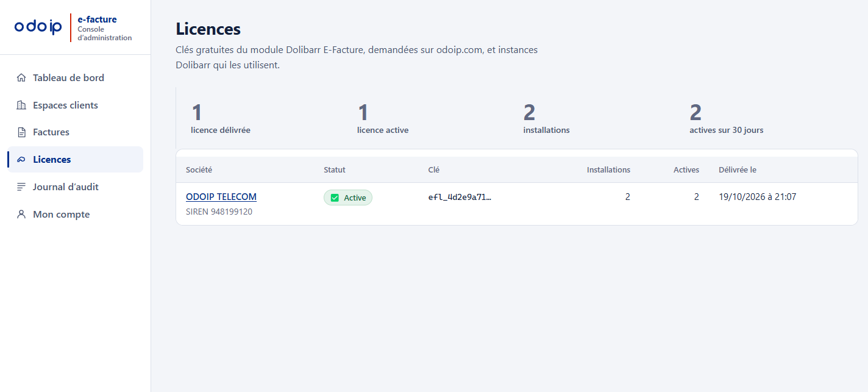This screenshot has height=392, width=868.
Task: Select the Licences menu item
Action: pos(75,160)
